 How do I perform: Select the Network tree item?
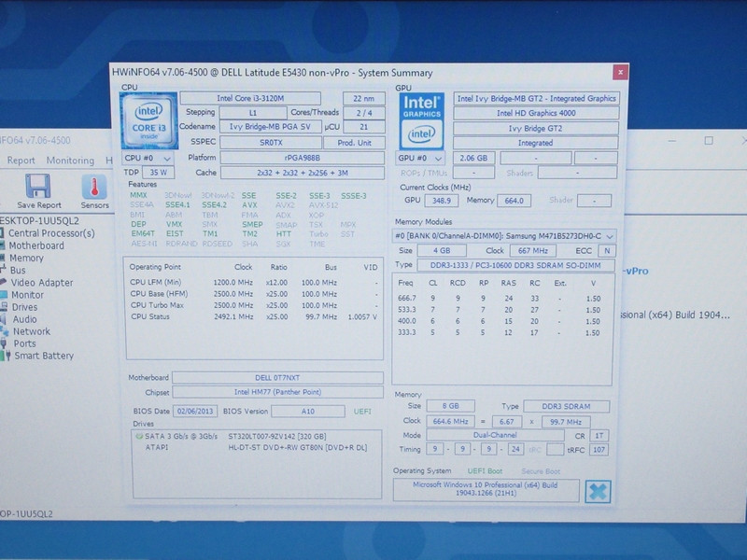click(32, 331)
